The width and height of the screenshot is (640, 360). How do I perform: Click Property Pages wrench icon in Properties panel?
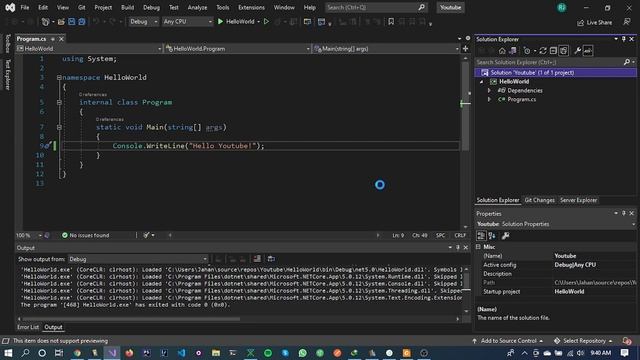(x=505, y=236)
